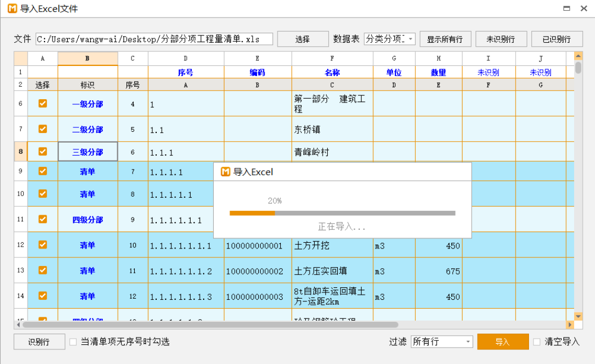Click the window options icon left of minimize
Viewport: 595px width, 364px height.
coord(567,8)
